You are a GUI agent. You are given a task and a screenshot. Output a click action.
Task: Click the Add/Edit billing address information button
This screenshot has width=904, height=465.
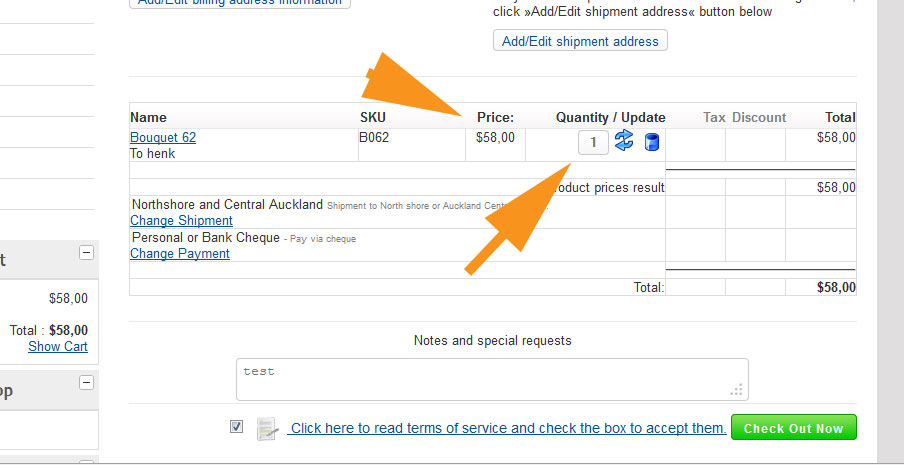point(240,3)
